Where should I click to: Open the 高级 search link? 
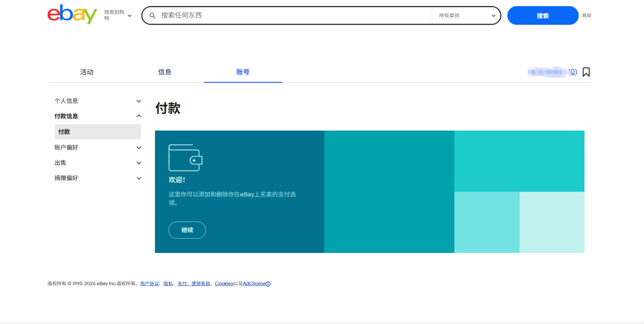click(x=586, y=16)
